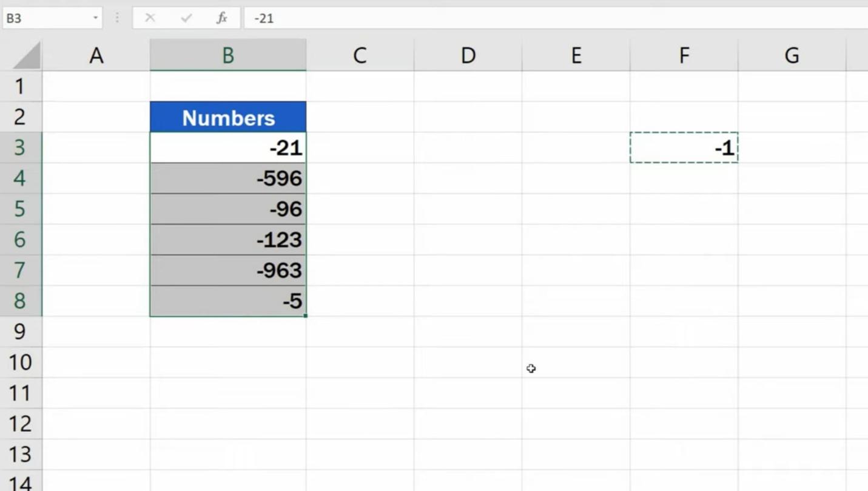Select the cell containing -5
Image resolution: width=868 pixels, height=491 pixels.
(227, 301)
